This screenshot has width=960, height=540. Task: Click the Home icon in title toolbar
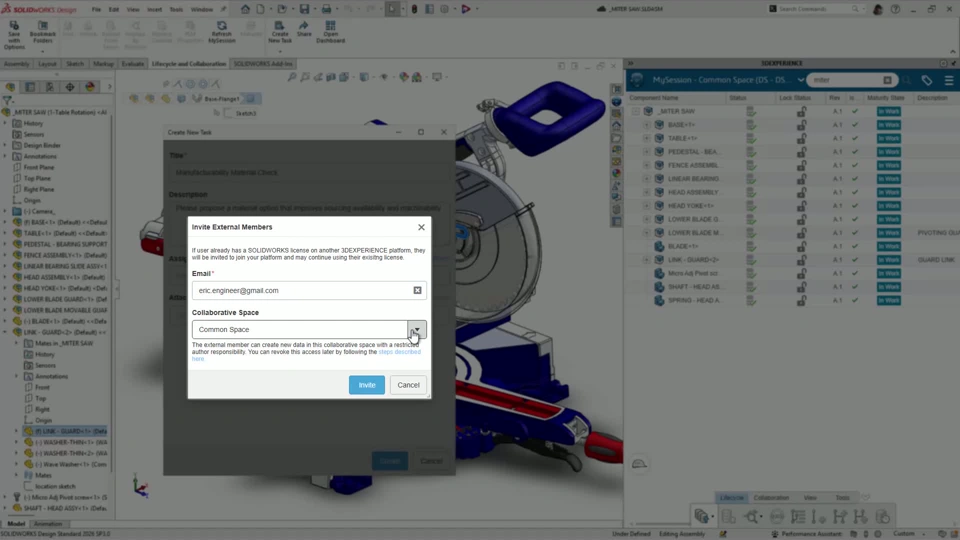(x=245, y=9)
